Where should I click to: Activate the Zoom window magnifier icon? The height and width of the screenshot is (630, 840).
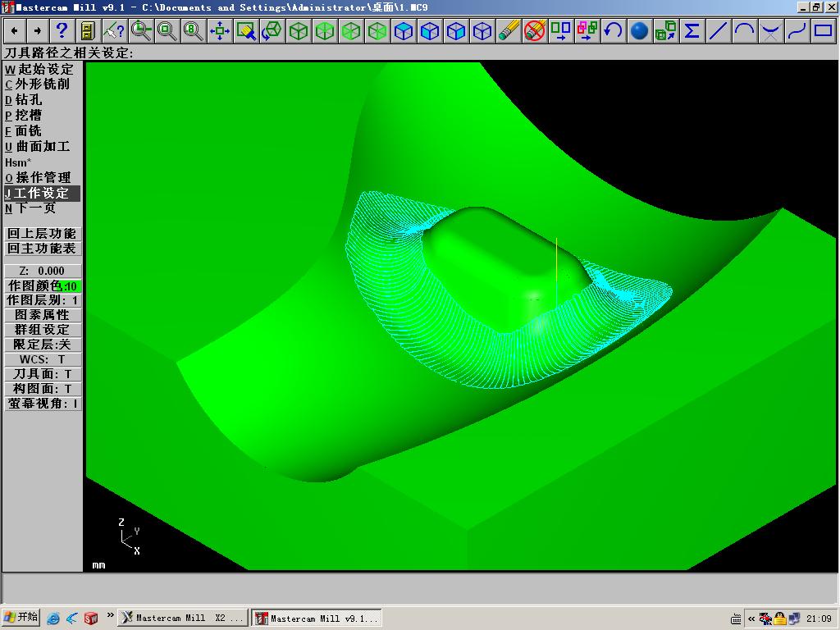141,30
